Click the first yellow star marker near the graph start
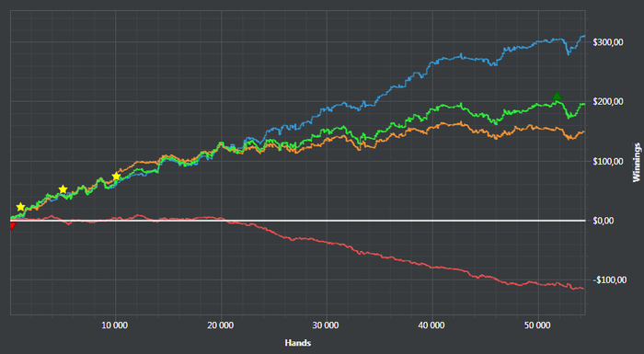Screen dimensions: 644x354 tap(20, 207)
